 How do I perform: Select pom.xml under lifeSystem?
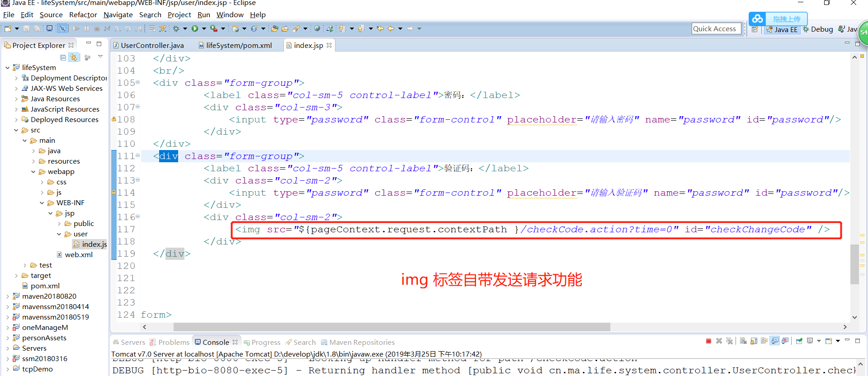(41, 286)
